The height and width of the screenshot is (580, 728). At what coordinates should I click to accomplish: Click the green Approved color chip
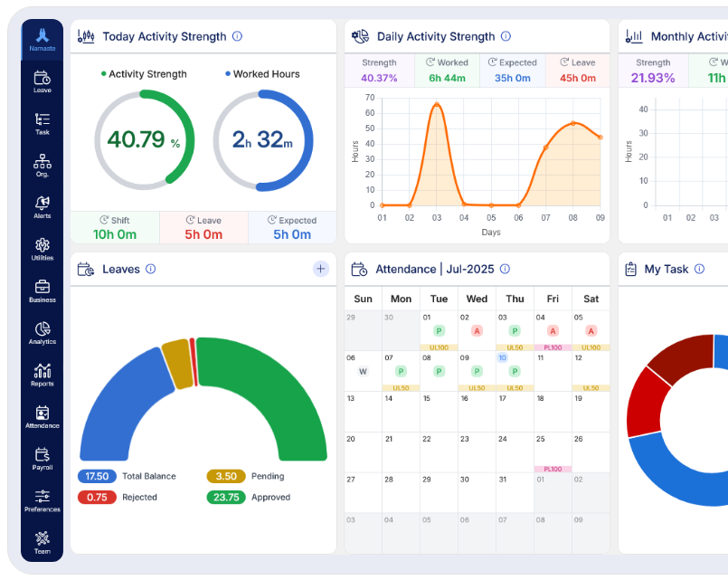(226, 497)
